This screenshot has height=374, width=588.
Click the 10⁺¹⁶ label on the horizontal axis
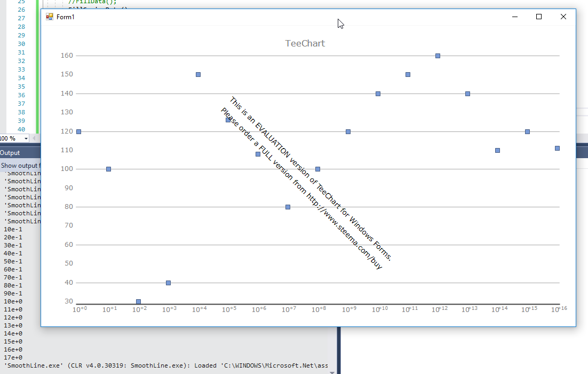pyautogui.click(x=559, y=309)
